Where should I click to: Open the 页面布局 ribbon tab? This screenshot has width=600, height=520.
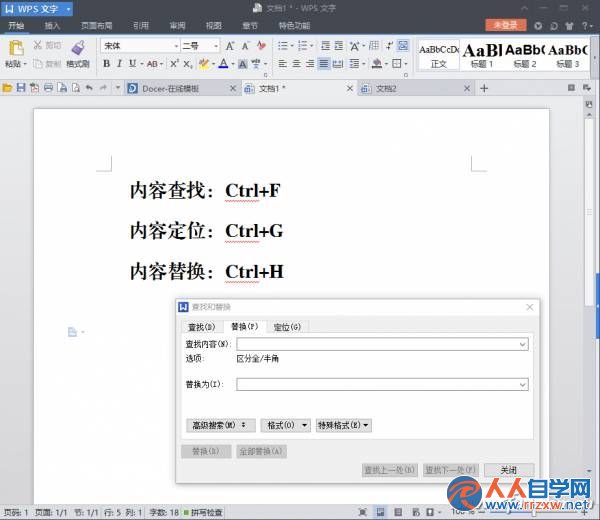click(96, 26)
